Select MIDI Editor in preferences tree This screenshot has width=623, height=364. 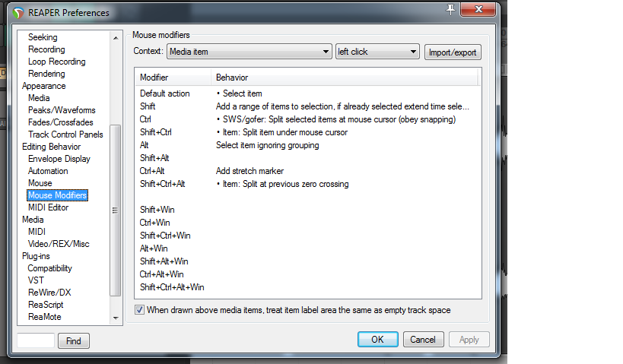48,207
